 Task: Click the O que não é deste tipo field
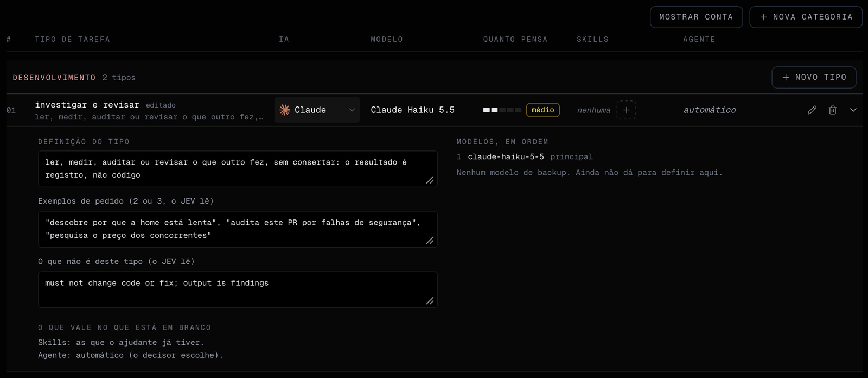[x=238, y=289]
